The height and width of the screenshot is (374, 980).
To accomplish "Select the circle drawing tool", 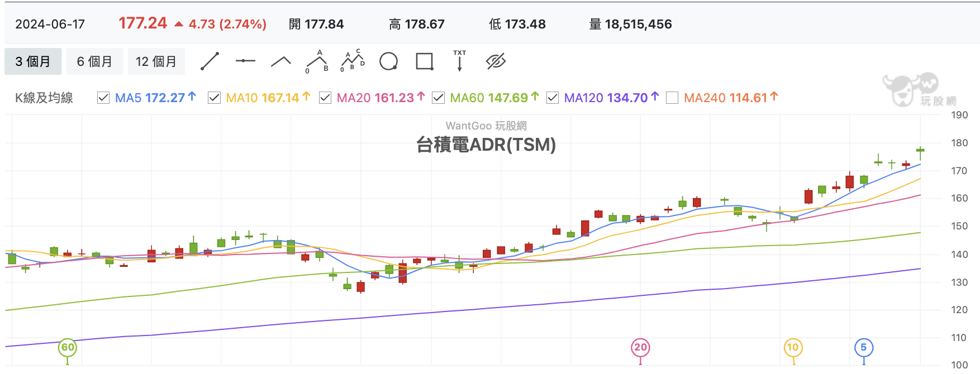I will tap(388, 61).
